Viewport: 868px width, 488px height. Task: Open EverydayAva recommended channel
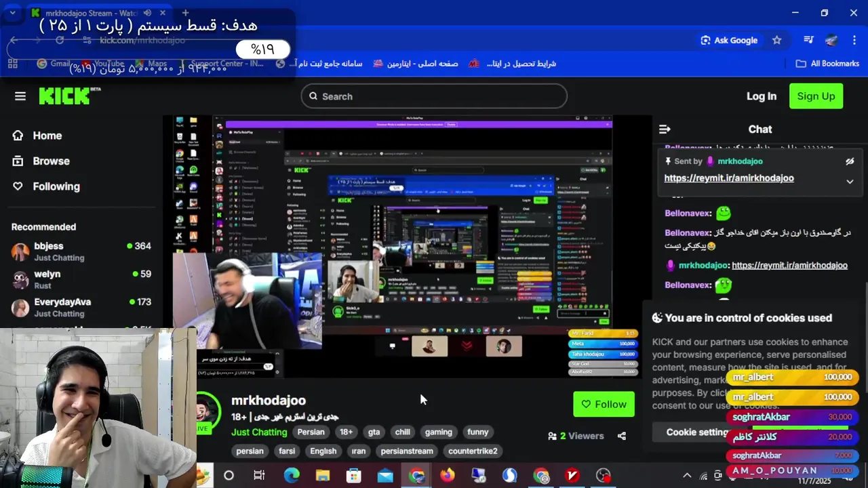tap(81, 307)
